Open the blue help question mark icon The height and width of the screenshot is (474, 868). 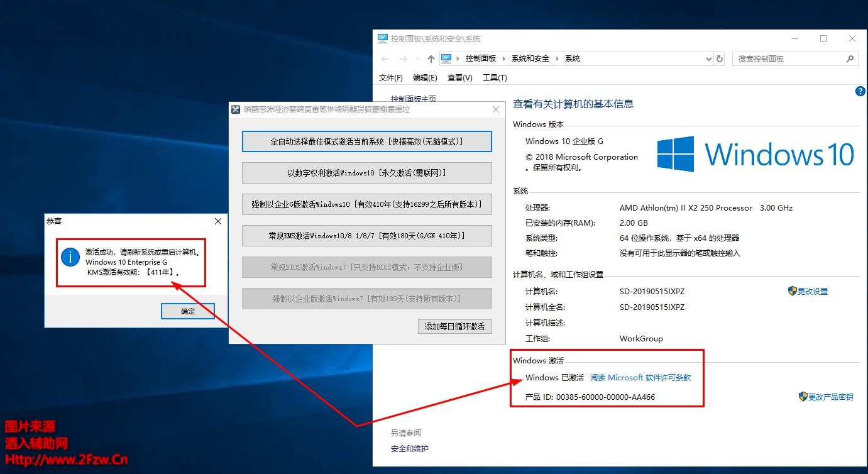tap(860, 91)
